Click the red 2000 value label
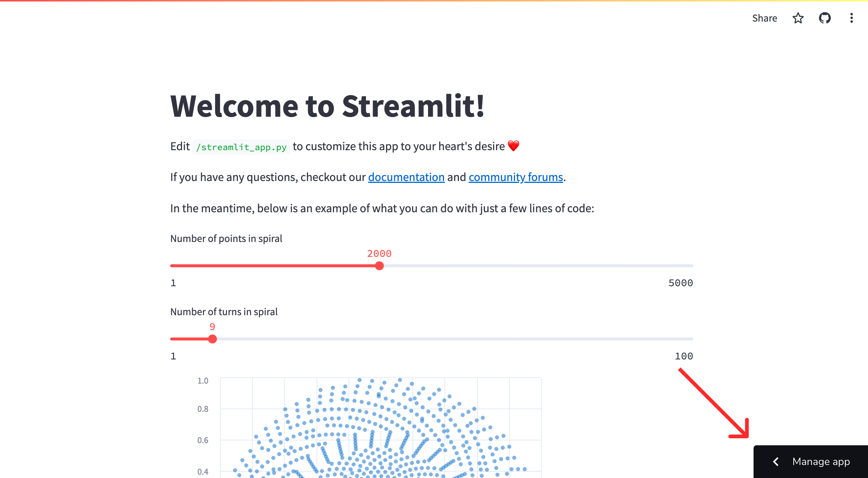Image resolution: width=868 pixels, height=478 pixels. tap(379, 253)
